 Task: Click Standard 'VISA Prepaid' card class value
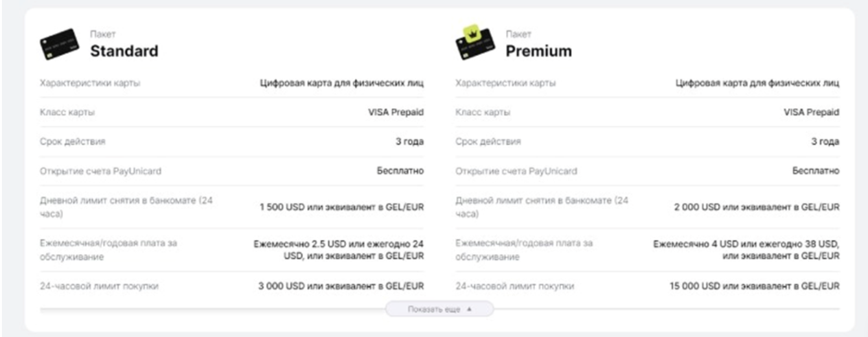(x=396, y=112)
